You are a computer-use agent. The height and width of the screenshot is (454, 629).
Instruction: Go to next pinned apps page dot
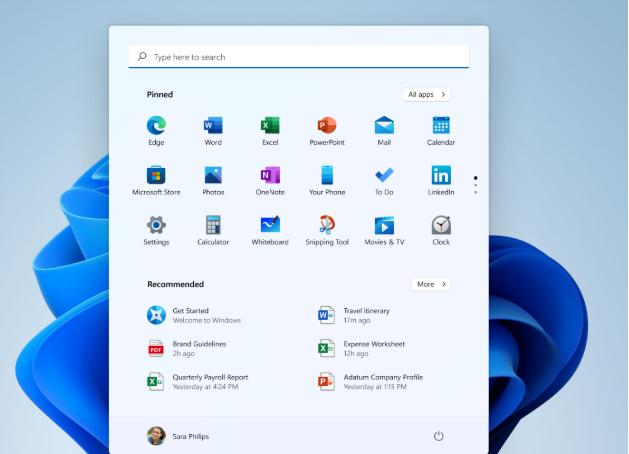[476, 185]
